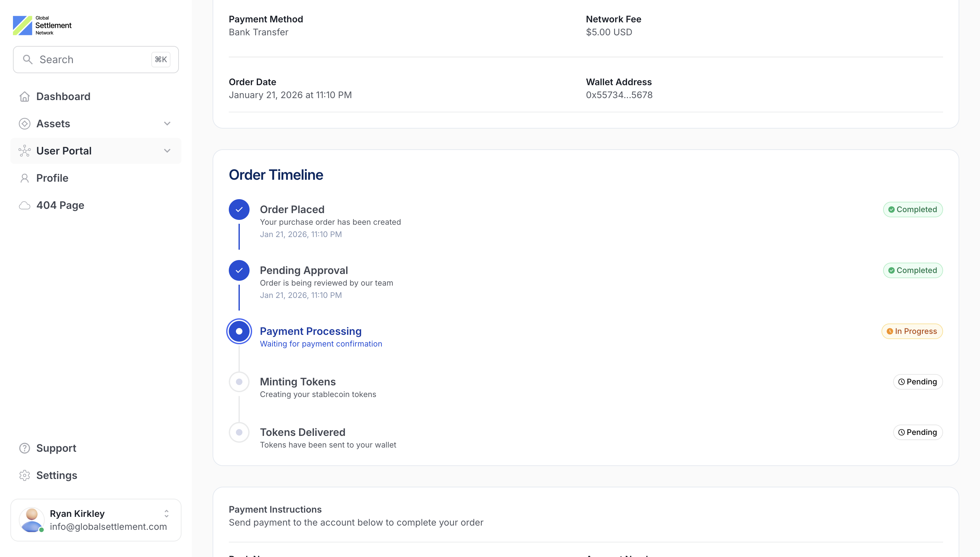
Task: Click the Settings gear icon
Action: click(x=25, y=475)
